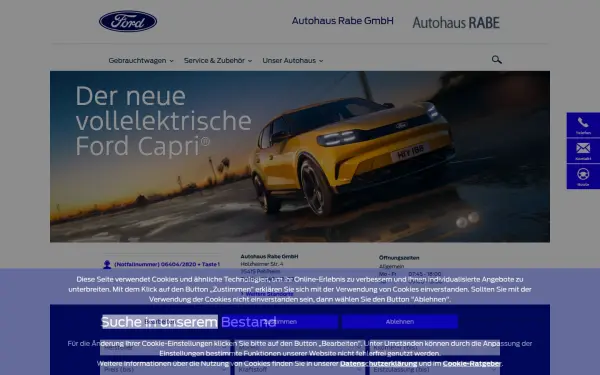Screen dimensions: 600x375
Task: Open the Cookie-Ratgeber link
Action: click(471, 364)
